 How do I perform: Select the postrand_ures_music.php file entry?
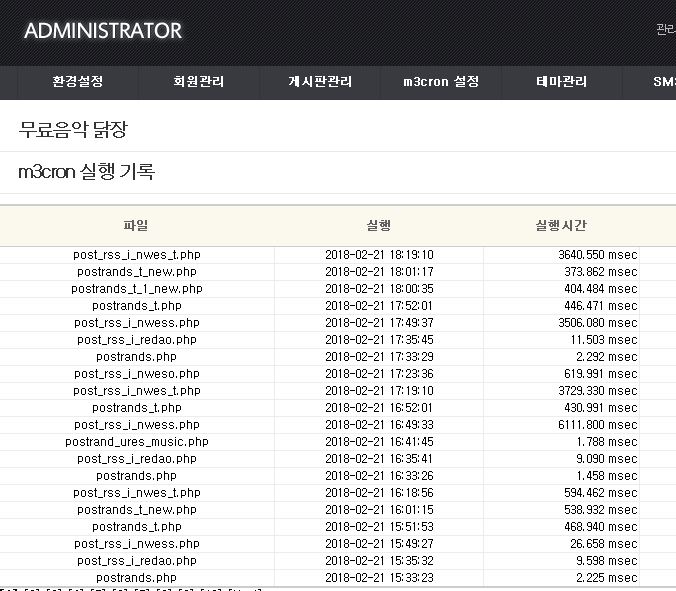(x=136, y=442)
